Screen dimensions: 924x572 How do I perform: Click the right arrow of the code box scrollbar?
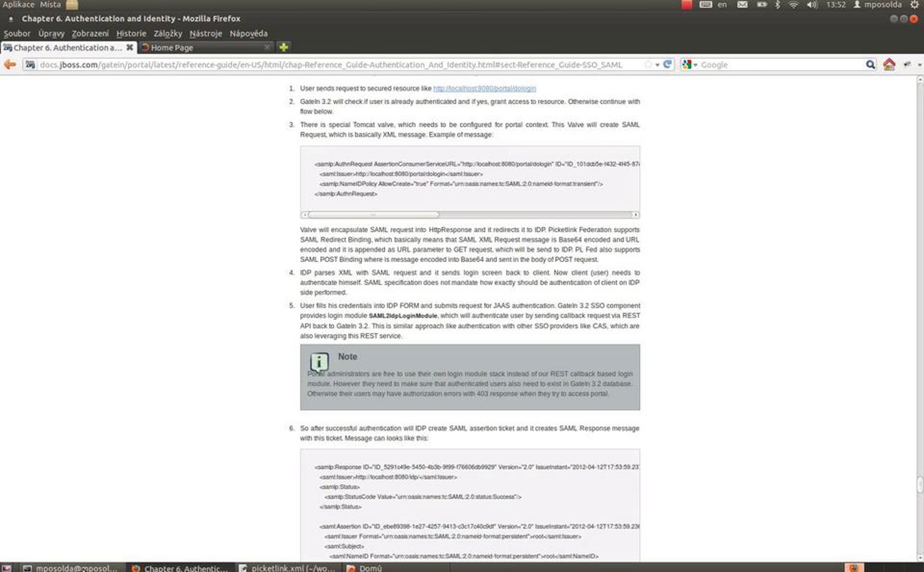(x=636, y=215)
